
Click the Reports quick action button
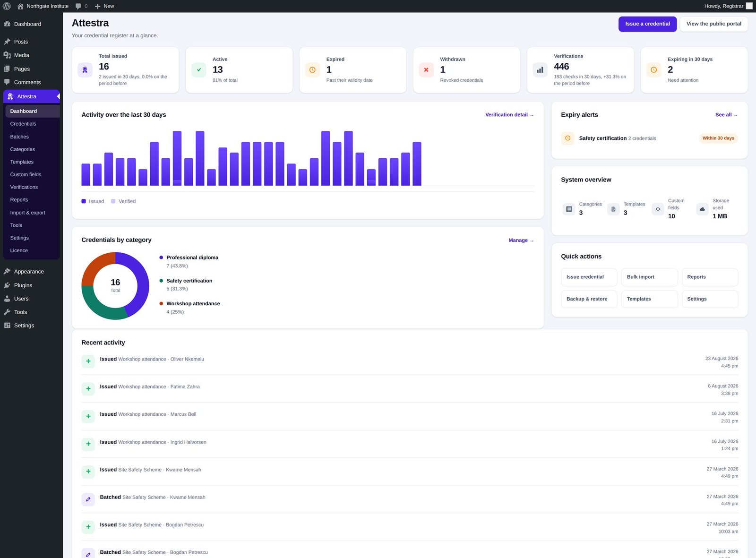710,277
